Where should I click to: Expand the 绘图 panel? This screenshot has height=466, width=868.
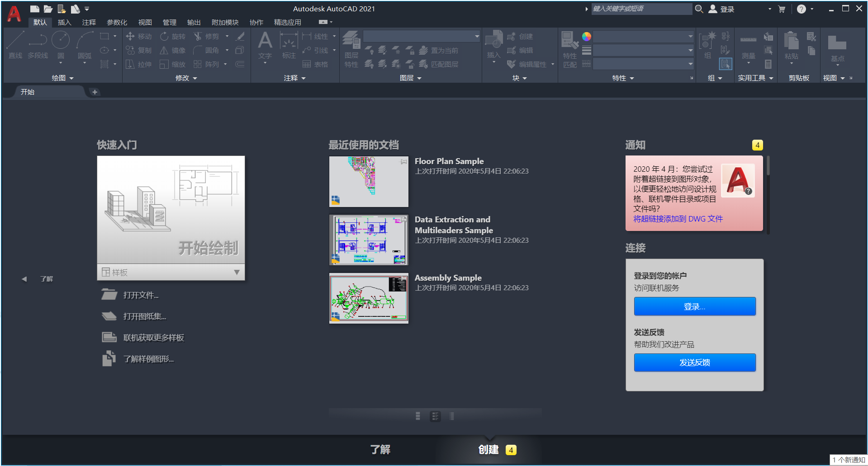[63, 78]
